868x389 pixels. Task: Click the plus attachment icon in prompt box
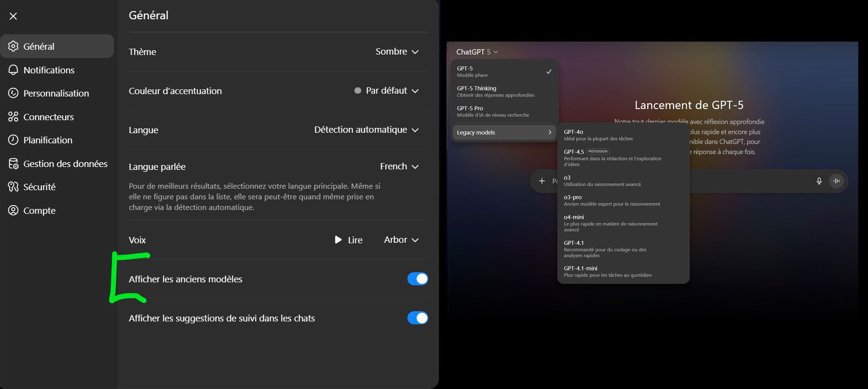(x=542, y=181)
